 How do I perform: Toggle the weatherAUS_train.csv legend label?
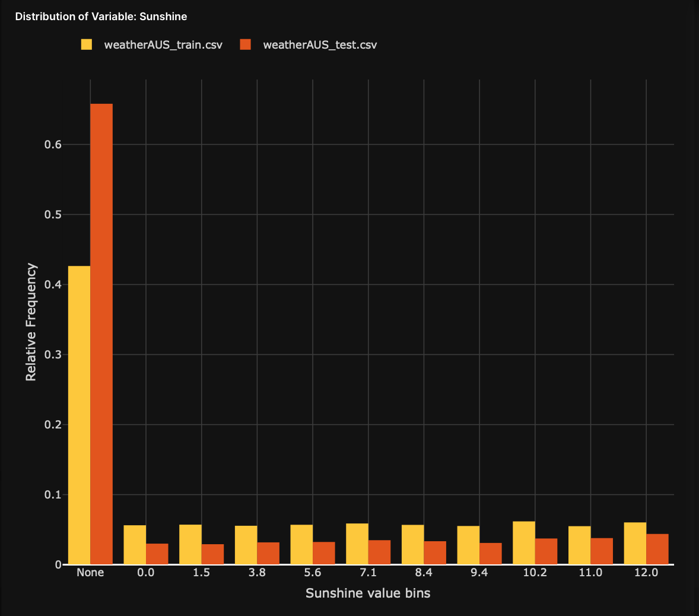pos(163,45)
